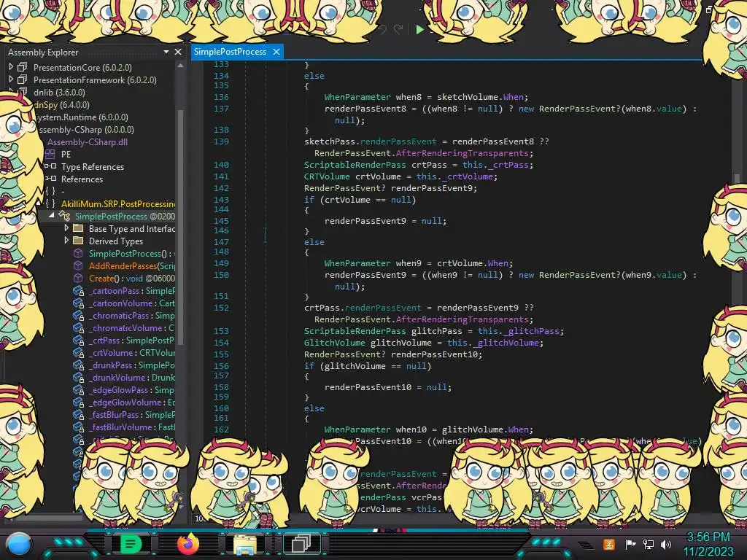Click "crtVolume" in the line 143 if-statement

[x=347, y=200]
